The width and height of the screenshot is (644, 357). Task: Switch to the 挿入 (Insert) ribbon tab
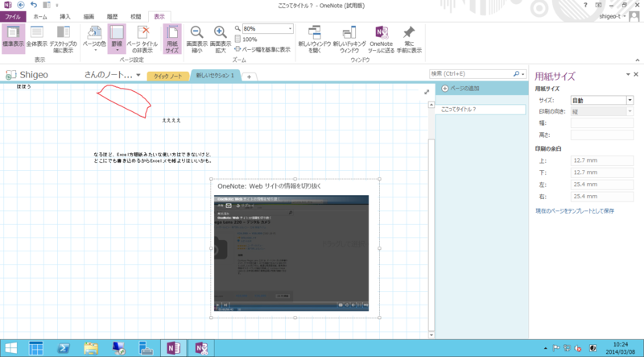65,17
